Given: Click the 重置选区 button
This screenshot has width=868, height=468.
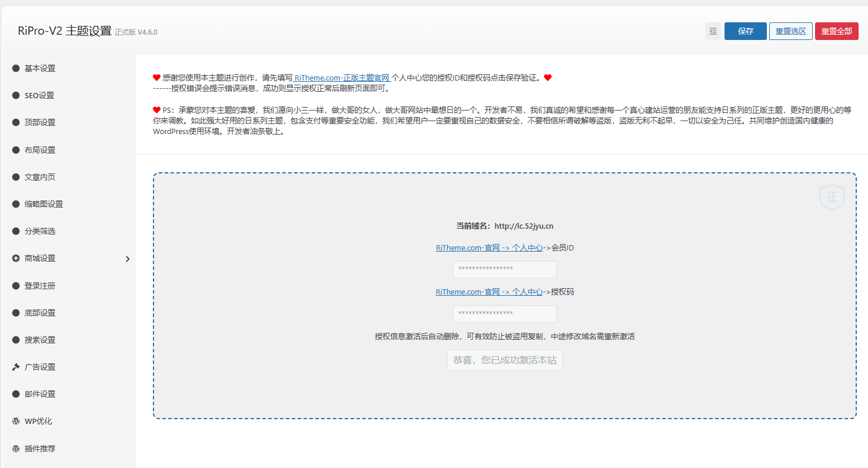Looking at the screenshot, I should coord(790,31).
